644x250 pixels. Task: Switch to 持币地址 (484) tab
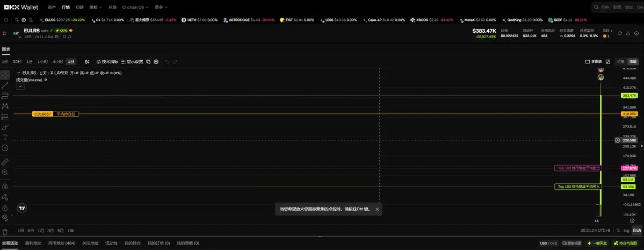(x=62, y=244)
